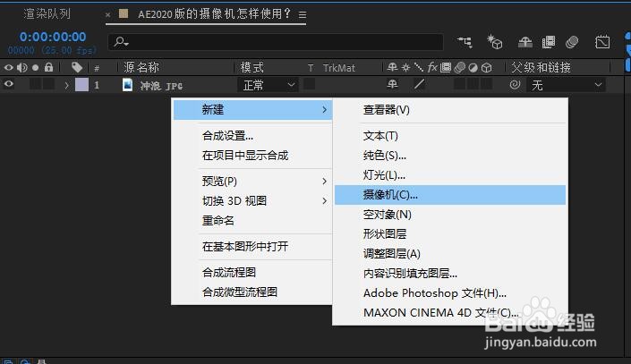Choose 调整图层(A) menu entry
Viewport: 631px width, 364px height.
coord(450,254)
